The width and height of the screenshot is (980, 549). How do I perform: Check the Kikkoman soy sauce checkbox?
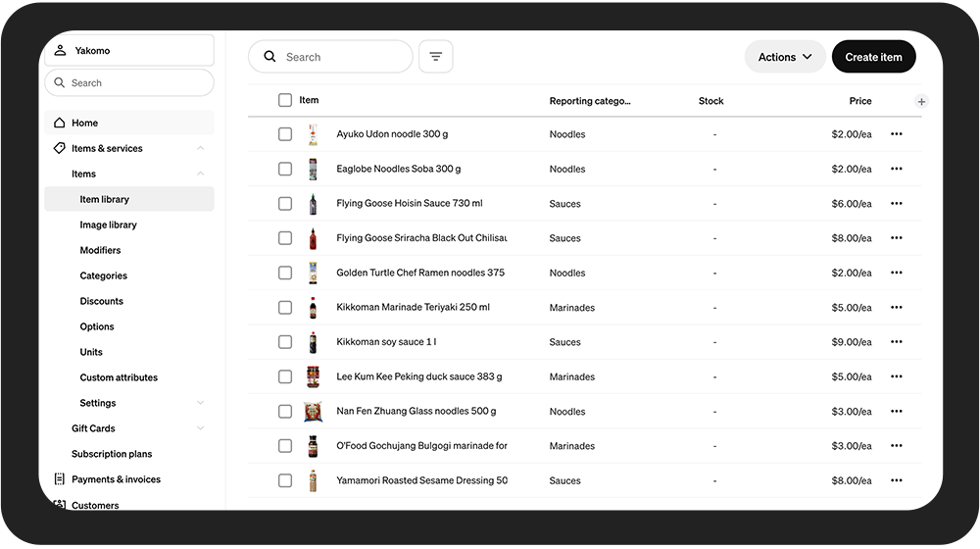285,342
